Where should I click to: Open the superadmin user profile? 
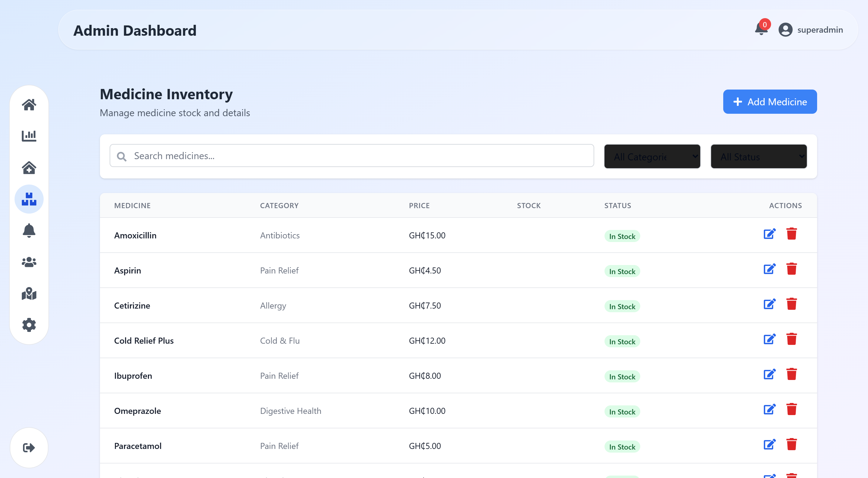tap(810, 30)
